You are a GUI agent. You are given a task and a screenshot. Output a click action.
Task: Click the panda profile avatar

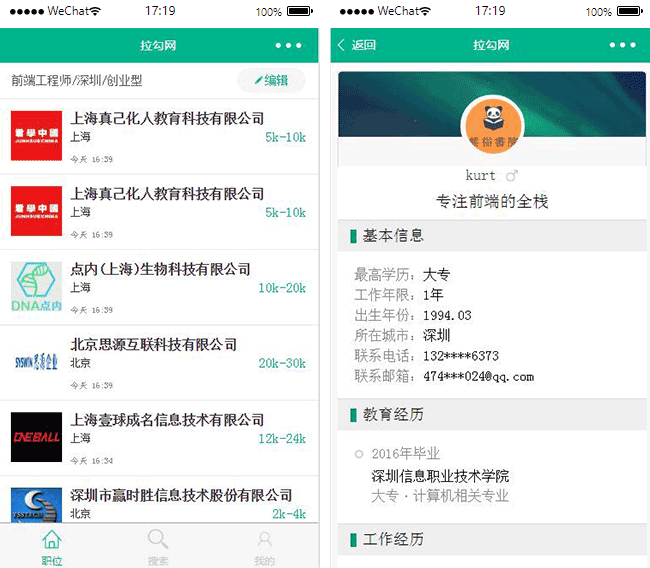(492, 125)
